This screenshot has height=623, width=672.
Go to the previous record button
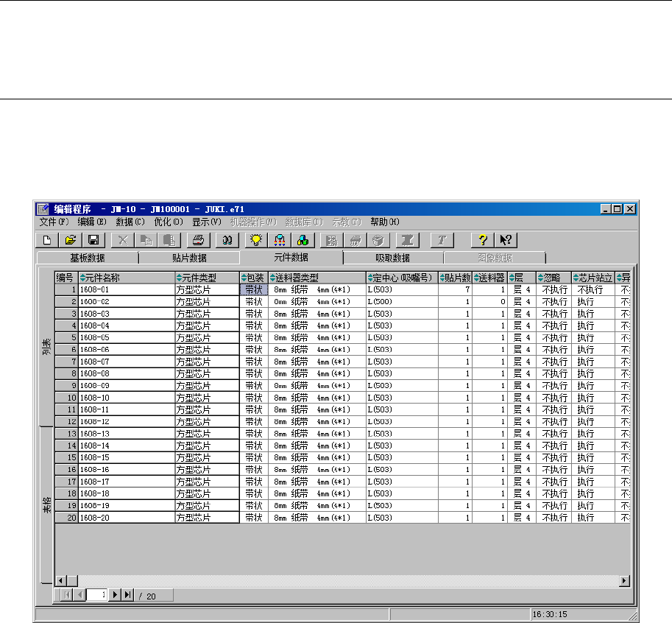pos(79,595)
